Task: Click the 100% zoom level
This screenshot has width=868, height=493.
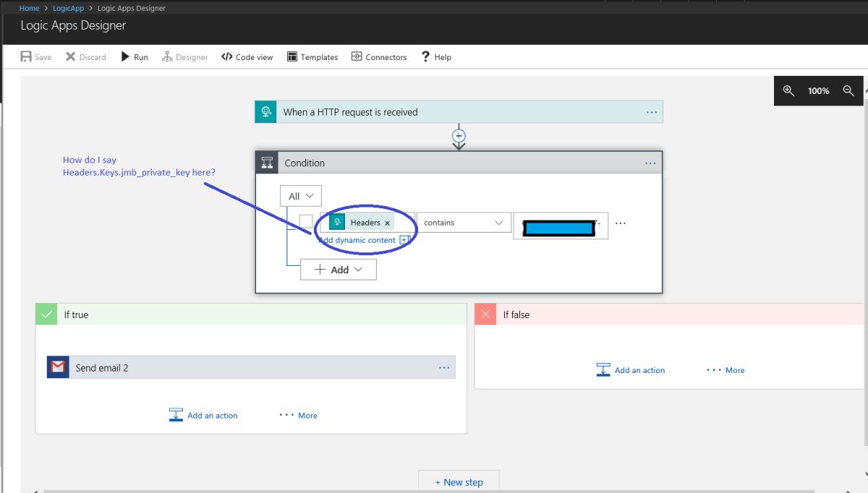Action: coord(819,91)
